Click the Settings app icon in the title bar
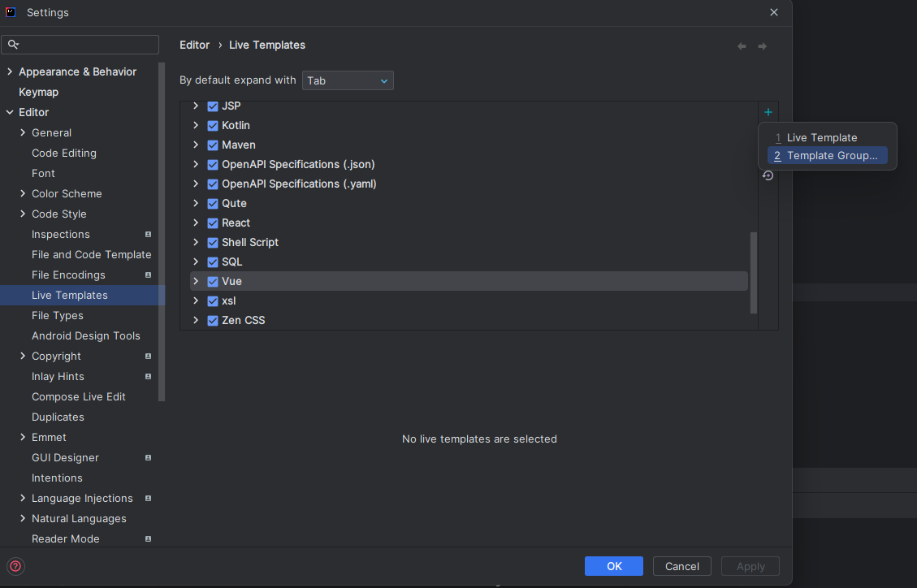917x588 pixels. tap(10, 12)
